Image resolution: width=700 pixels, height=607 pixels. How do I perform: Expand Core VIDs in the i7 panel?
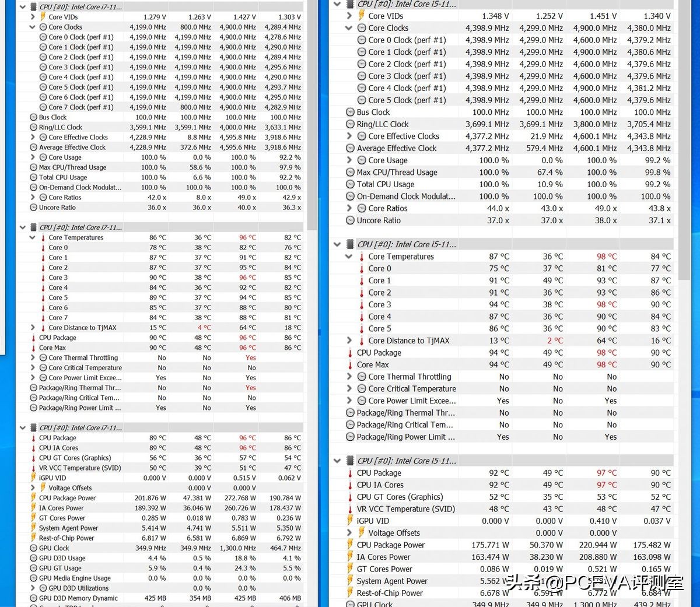pos(33,17)
